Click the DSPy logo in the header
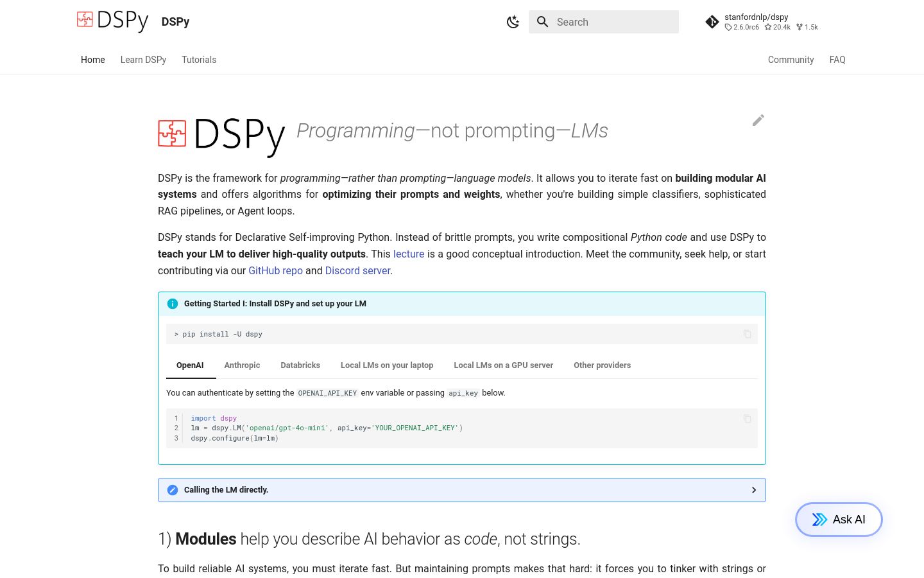This screenshot has height=578, width=924. point(112,21)
